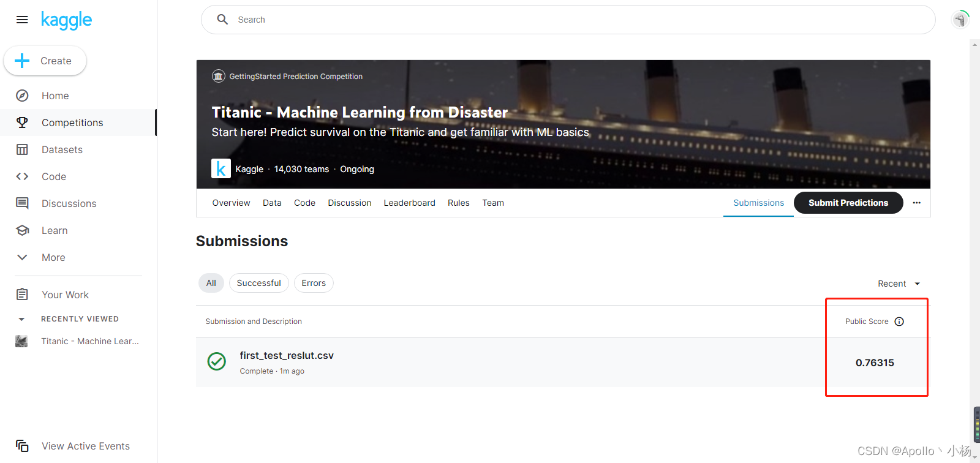This screenshot has width=980, height=463.
Task: Select the Submissions tab
Action: point(758,203)
